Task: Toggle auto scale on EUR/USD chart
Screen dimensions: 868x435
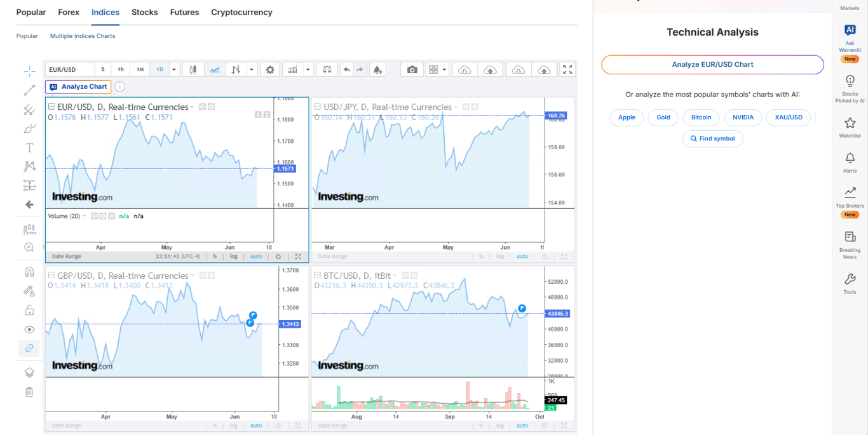Action: 256,257
